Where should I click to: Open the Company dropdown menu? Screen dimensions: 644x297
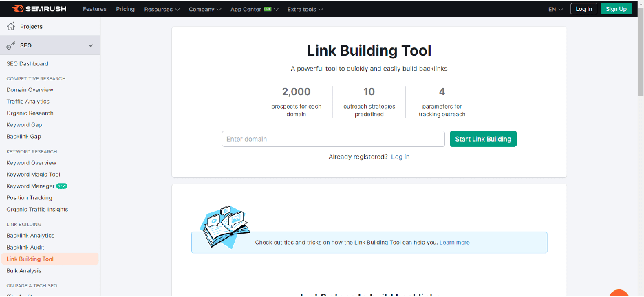coord(204,9)
